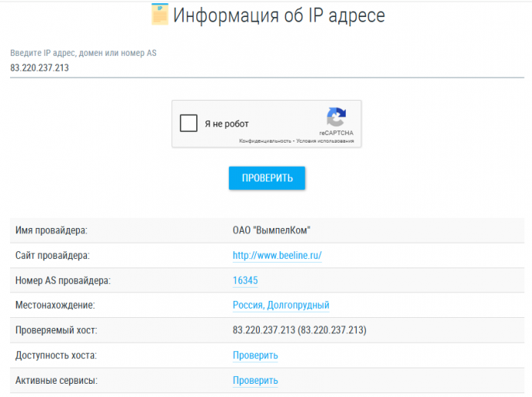Click Проверить link for Доступность хоста
Viewport: 532px width, 397px height.
pyautogui.click(x=255, y=355)
